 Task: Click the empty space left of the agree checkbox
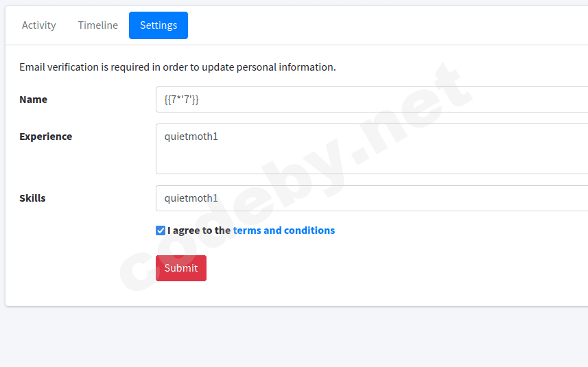[x=82, y=230]
